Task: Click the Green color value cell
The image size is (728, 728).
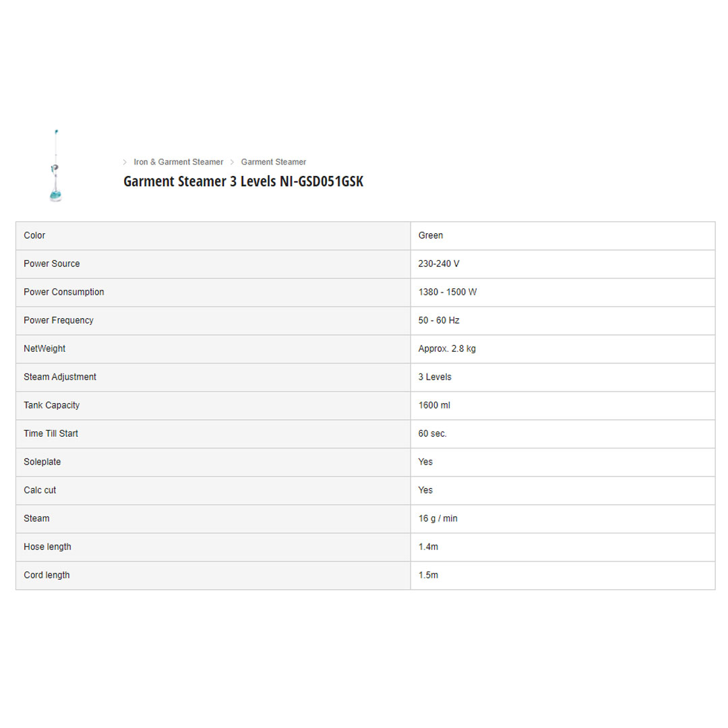Action: (431, 235)
